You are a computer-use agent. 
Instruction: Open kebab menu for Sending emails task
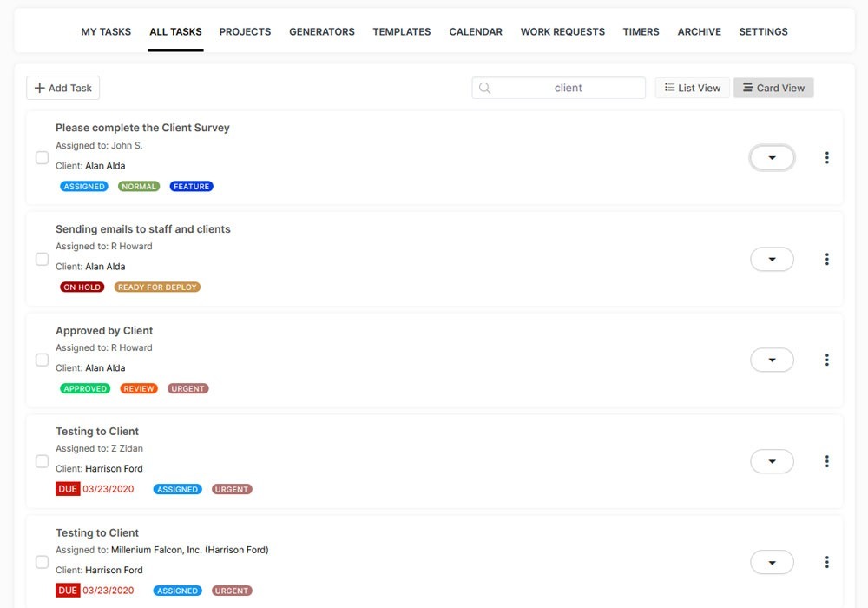[826, 259]
